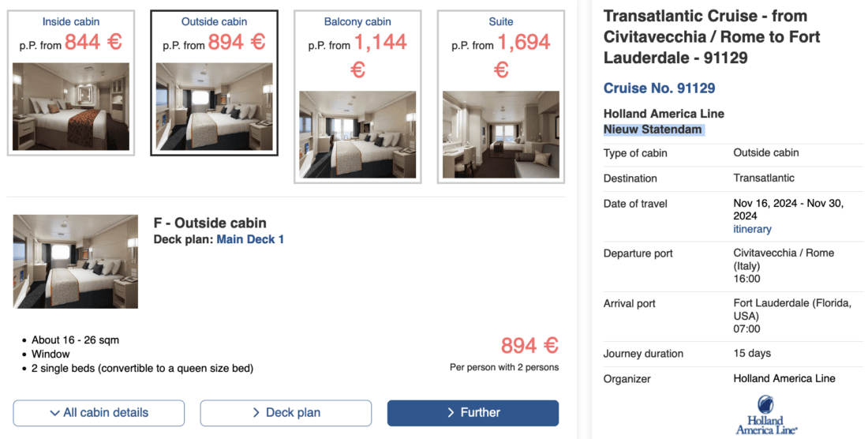Open the Deck plan button
The height and width of the screenshot is (439, 868).
pos(286,412)
